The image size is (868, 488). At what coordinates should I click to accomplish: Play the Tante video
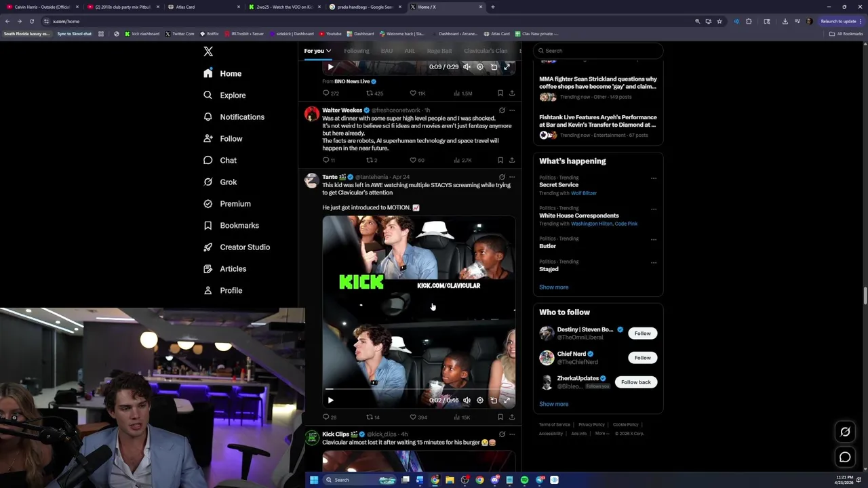[x=330, y=401]
